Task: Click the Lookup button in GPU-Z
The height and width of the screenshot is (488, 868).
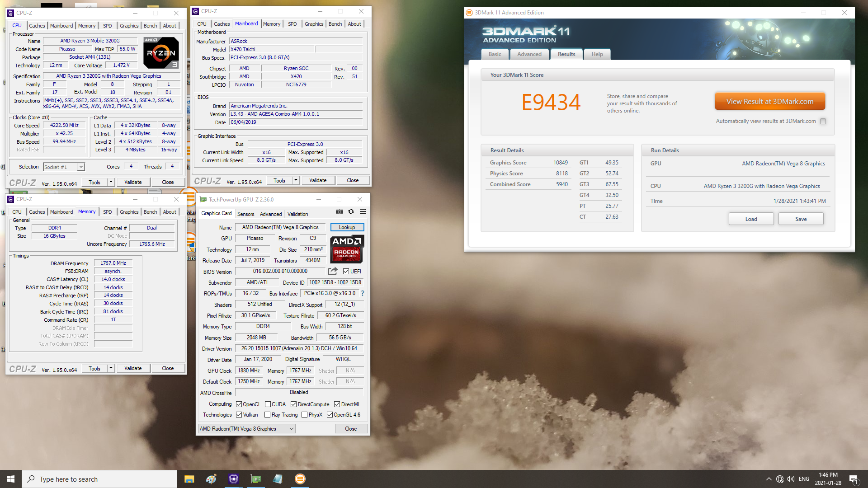Action: coord(347,227)
